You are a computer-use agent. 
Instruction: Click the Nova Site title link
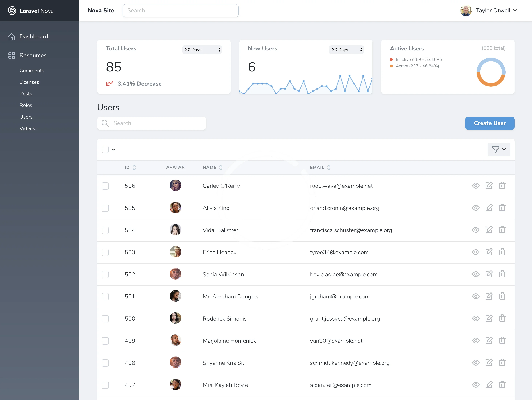click(101, 10)
